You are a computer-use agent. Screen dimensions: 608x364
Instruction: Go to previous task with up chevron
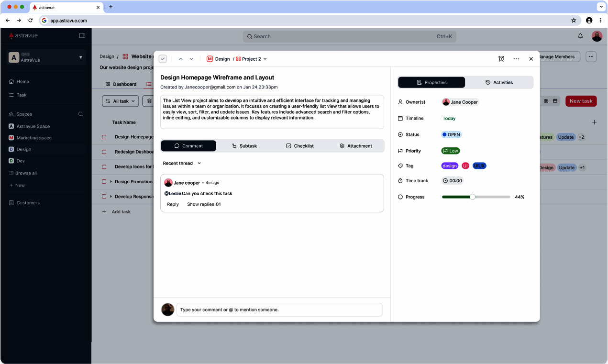tap(180, 59)
